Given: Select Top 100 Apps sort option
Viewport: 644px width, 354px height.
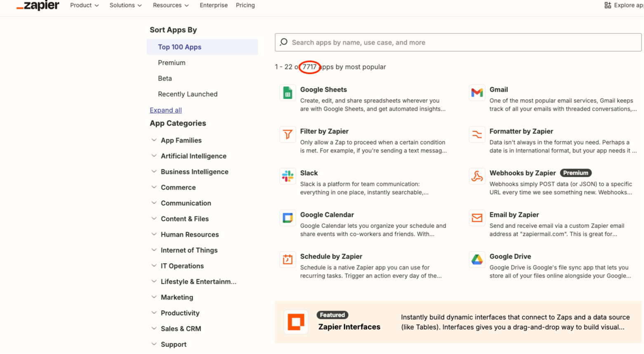Looking at the screenshot, I should tap(202, 47).
